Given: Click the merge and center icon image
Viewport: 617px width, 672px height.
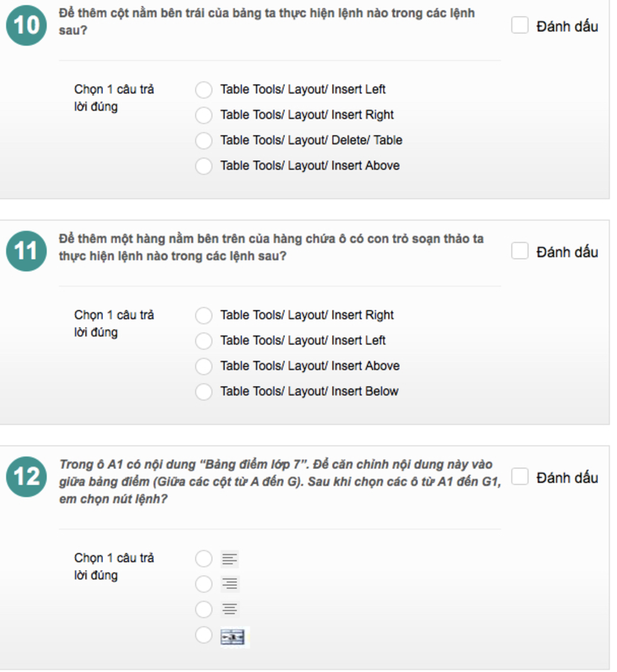Looking at the screenshot, I should [x=233, y=637].
